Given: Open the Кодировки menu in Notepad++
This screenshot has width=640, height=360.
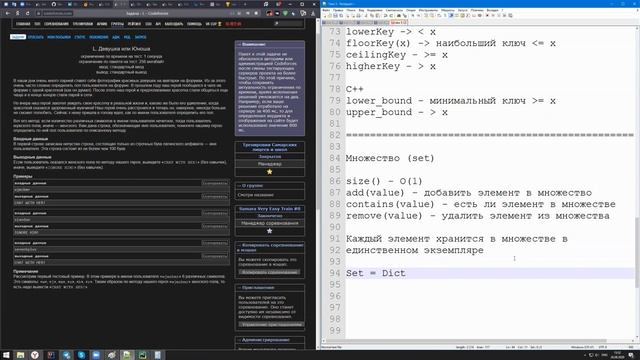Looking at the screenshot, I should click(x=375, y=10).
